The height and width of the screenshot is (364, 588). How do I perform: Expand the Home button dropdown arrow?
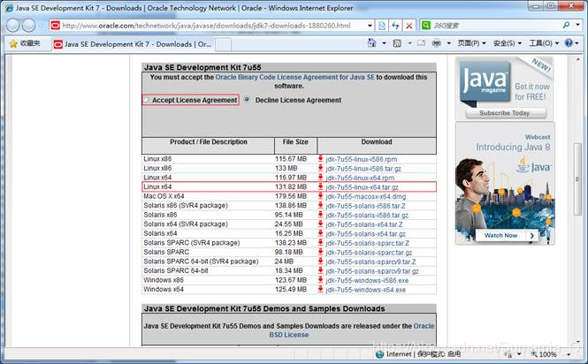coord(384,43)
